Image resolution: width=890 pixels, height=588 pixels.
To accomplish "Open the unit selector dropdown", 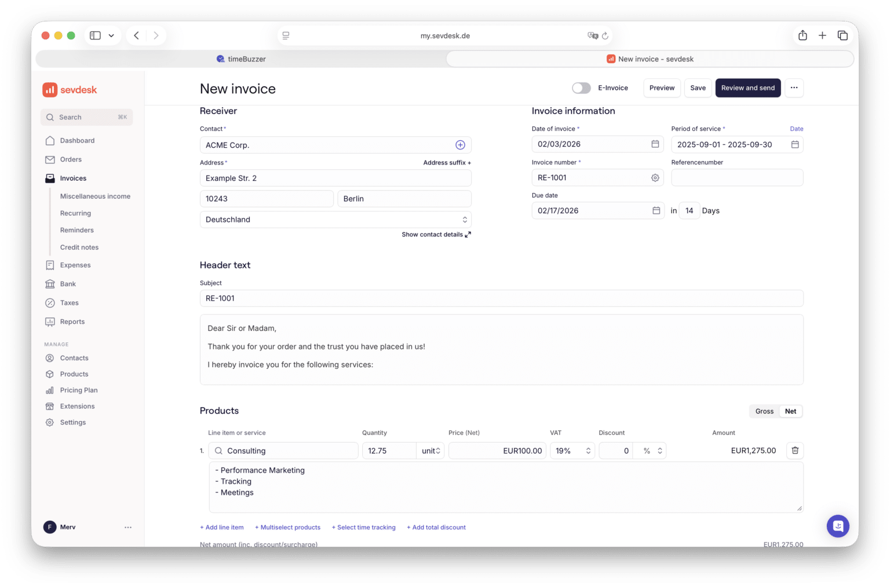I will [x=431, y=451].
